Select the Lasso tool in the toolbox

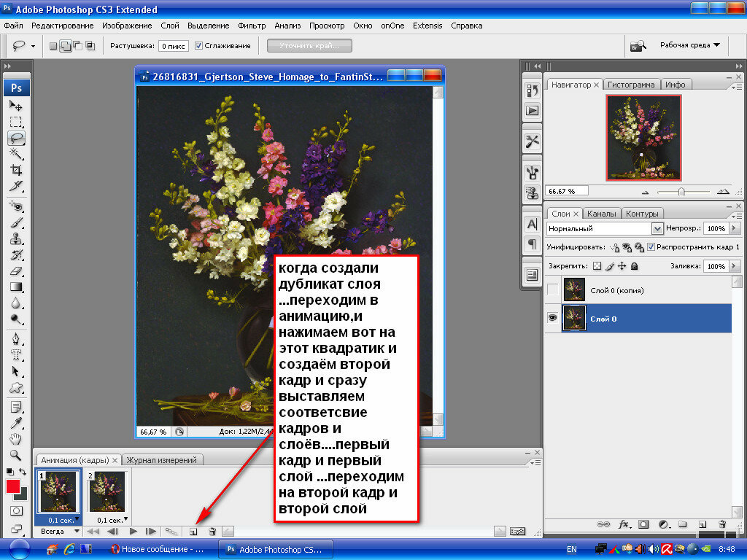16,138
